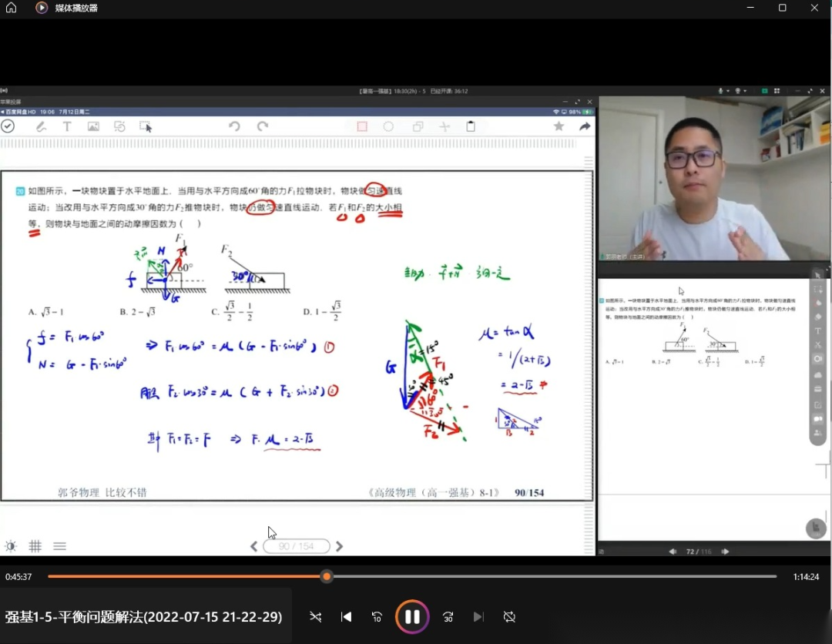The image size is (832, 644).
Task: Select the pen drawing tool
Action: pos(40,126)
